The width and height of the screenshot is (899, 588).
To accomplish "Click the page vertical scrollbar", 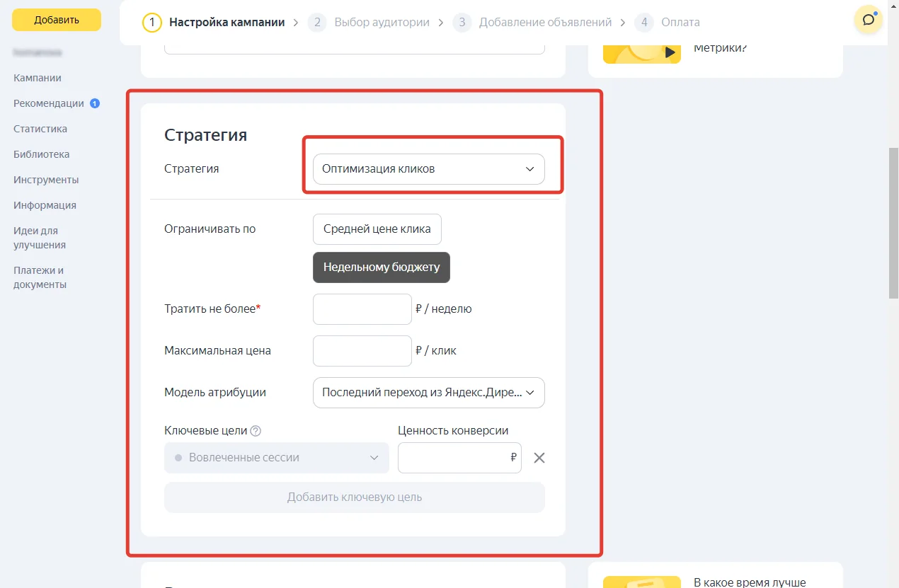I will point(893,223).
